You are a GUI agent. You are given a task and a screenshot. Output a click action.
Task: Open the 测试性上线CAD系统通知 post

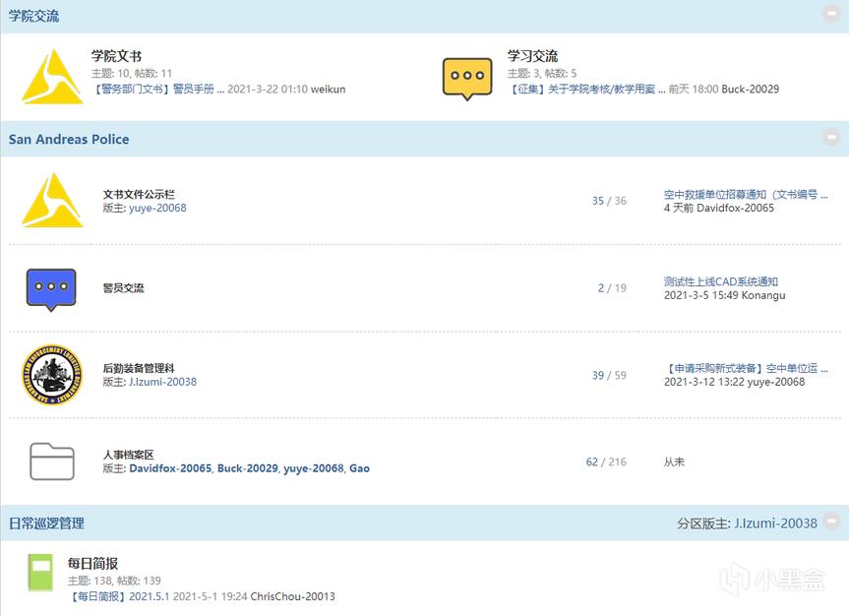coord(720,281)
